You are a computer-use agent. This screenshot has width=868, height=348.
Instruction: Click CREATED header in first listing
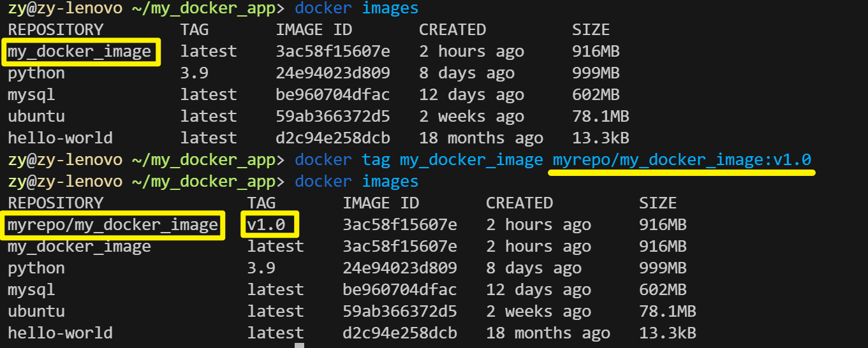[452, 30]
